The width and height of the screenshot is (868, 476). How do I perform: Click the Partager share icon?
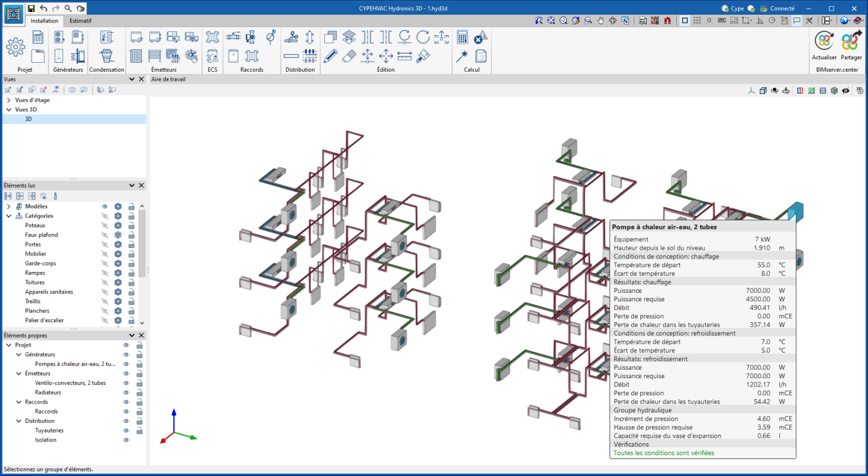coord(850,42)
